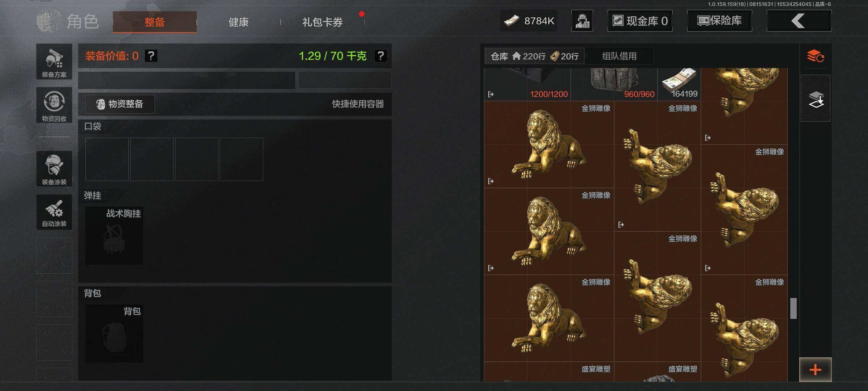
Task: Open the 装备涂装 skin icon
Action: (x=54, y=169)
